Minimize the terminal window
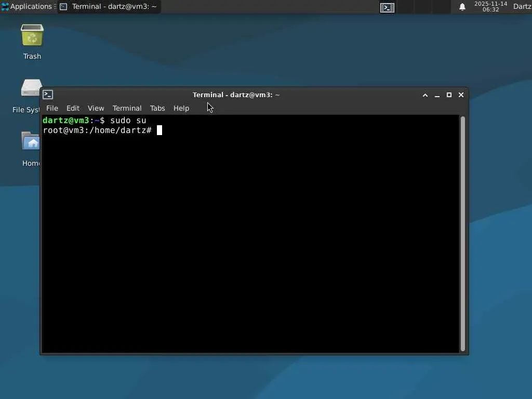 click(x=437, y=95)
